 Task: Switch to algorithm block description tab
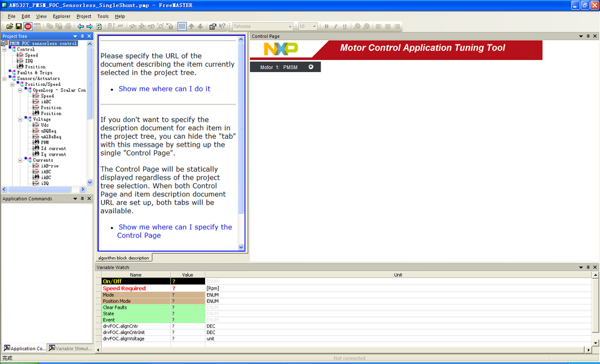click(x=124, y=258)
